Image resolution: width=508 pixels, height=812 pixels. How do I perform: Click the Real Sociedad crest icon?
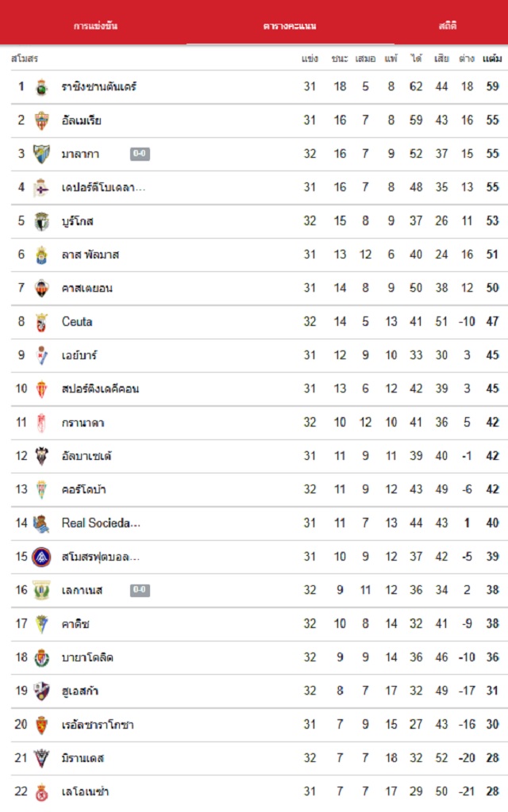click(42, 523)
